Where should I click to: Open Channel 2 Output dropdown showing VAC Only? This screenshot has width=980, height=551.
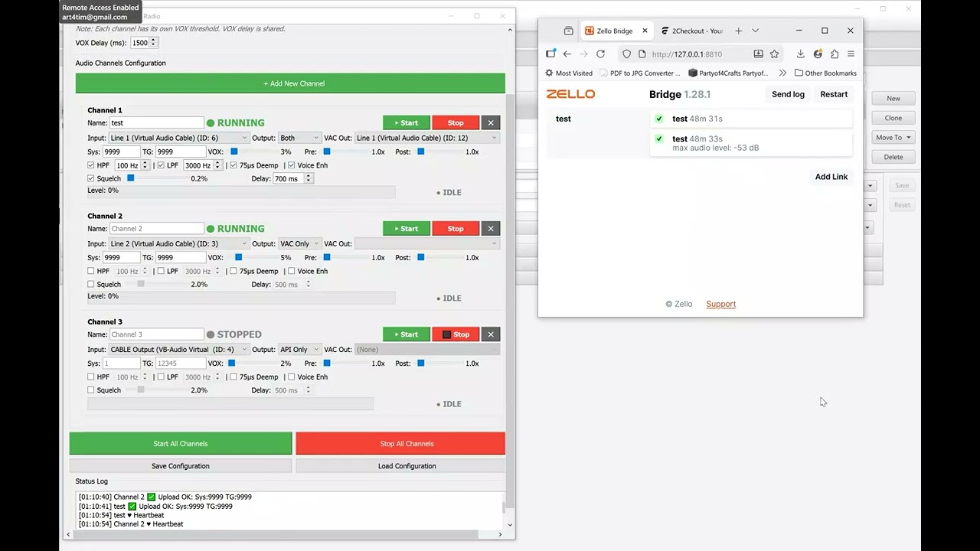[x=298, y=243]
